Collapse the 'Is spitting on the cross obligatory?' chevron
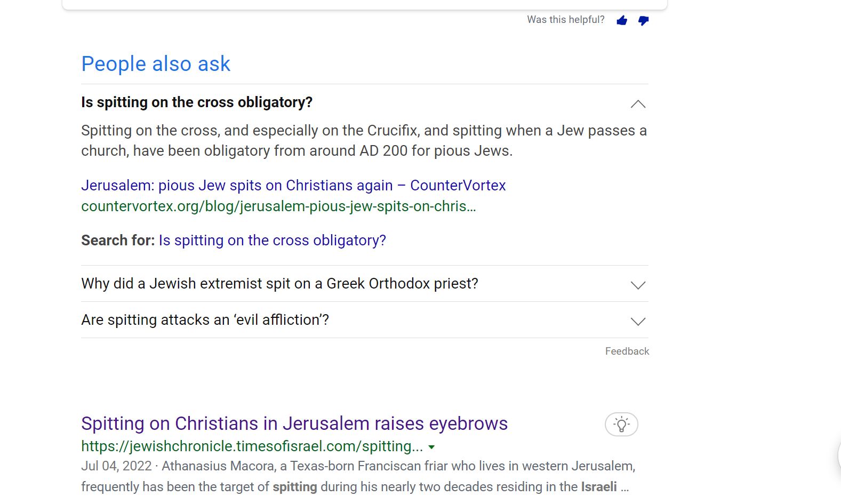Screen dimensions: 841x504 (638, 103)
